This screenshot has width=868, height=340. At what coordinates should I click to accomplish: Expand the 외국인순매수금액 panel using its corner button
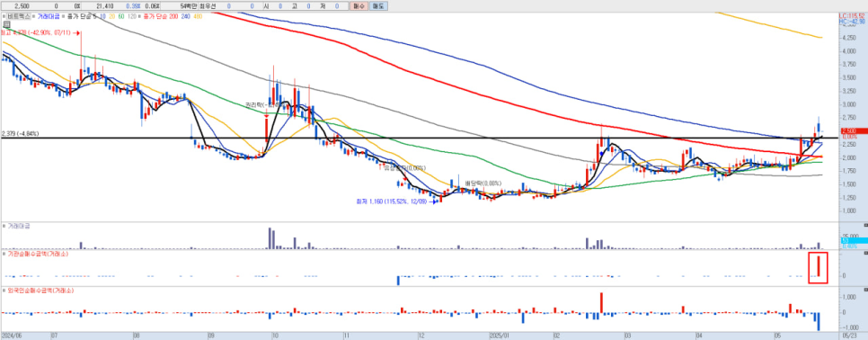tap(866, 291)
